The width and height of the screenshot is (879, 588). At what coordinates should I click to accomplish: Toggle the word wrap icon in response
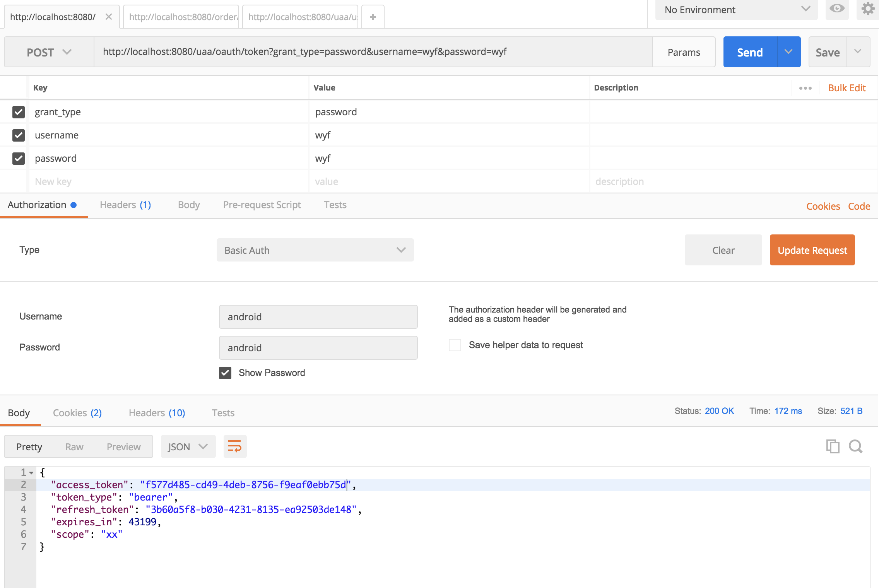click(x=235, y=446)
